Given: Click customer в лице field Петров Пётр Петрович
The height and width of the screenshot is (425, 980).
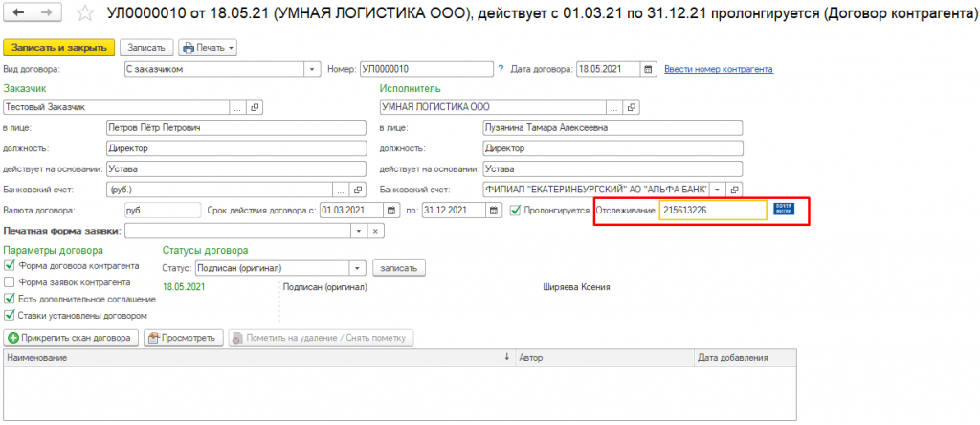Looking at the screenshot, I should pos(235,127).
